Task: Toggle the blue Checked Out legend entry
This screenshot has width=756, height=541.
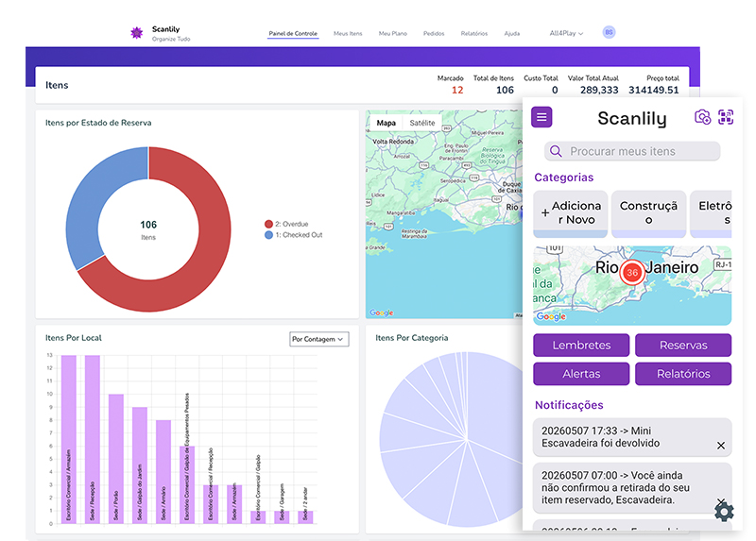Action: click(293, 235)
